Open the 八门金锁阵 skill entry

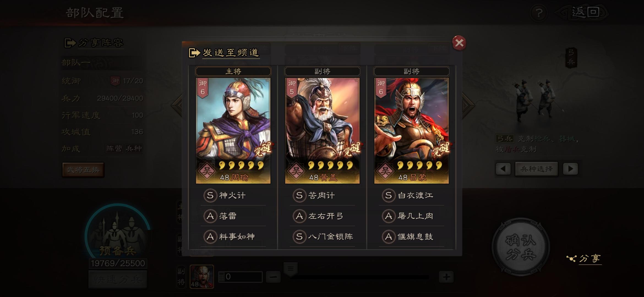pos(322,237)
